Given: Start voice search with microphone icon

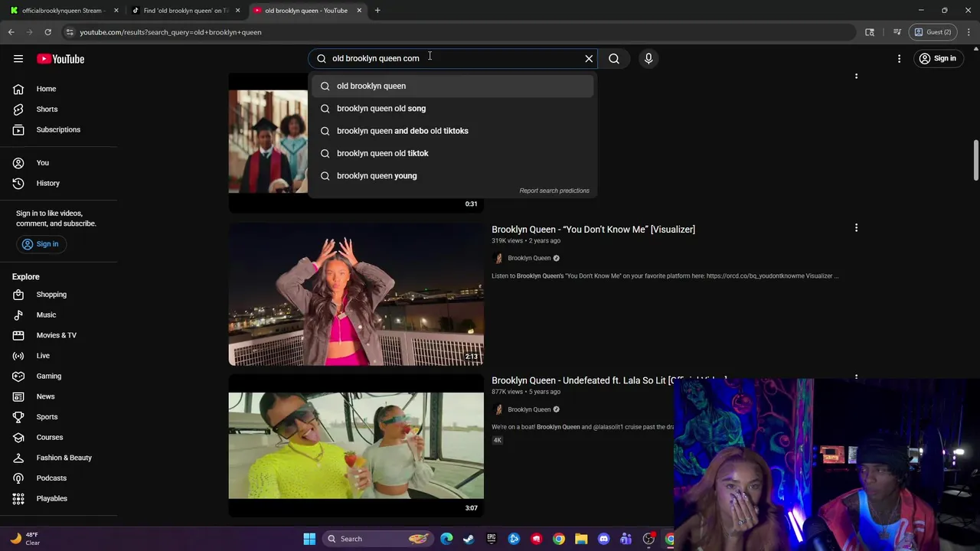Looking at the screenshot, I should point(648,59).
